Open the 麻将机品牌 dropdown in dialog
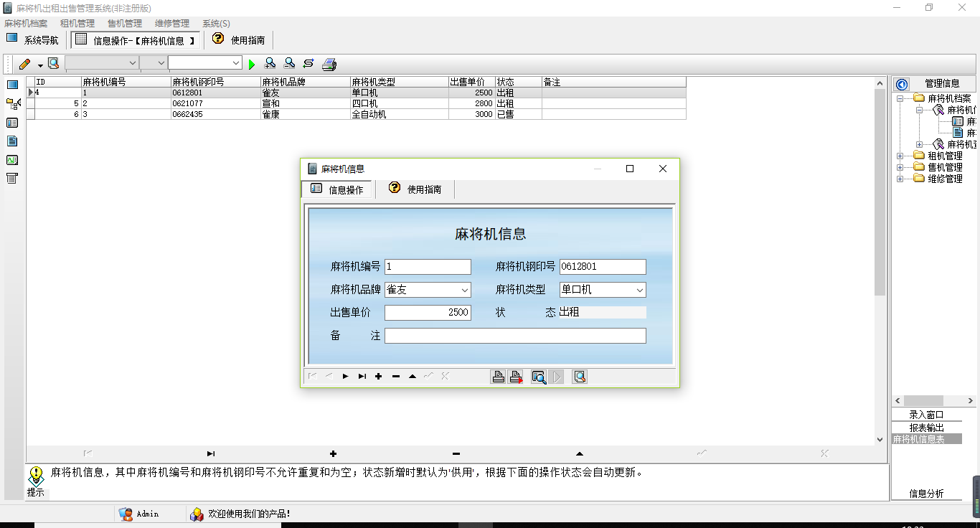This screenshot has width=980, height=528. coord(465,290)
